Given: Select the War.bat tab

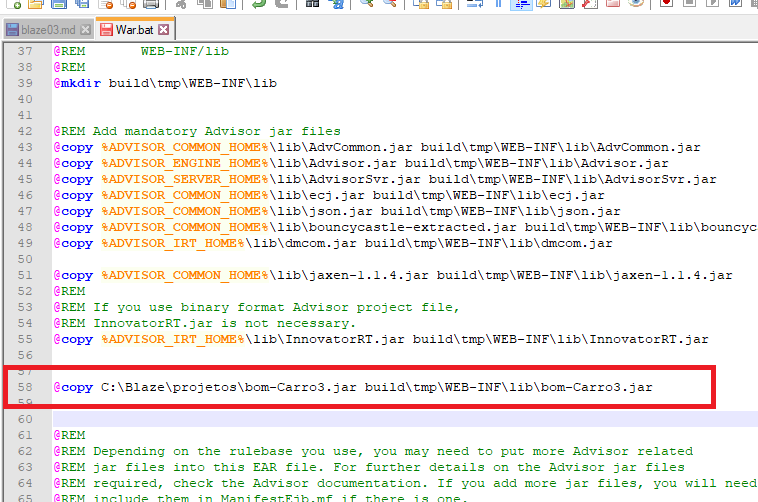Looking at the screenshot, I should coord(133,30).
